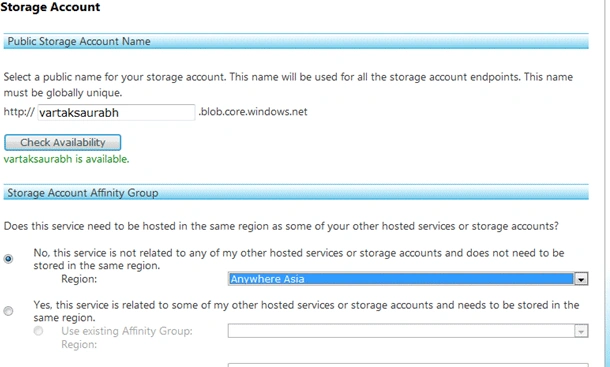Click the 'Select a public name for your storage account' text
This screenshot has width=610, height=367.
pyautogui.click(x=288, y=85)
